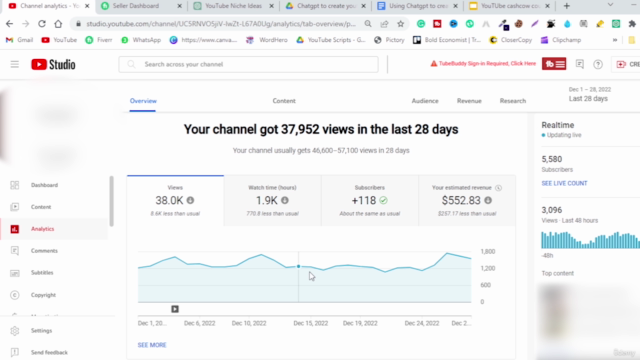Screen dimensions: 640x360
Task: Go back with browser back arrow
Action: coord(9,24)
